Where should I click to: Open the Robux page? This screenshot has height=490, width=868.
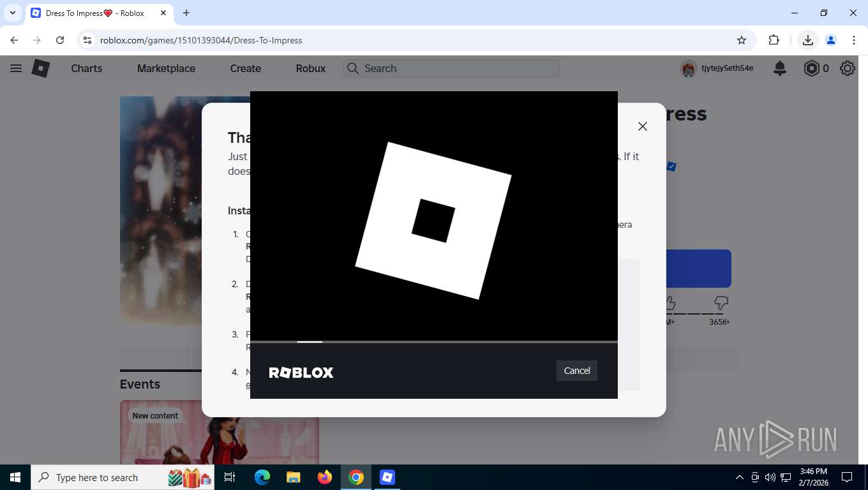pos(311,68)
